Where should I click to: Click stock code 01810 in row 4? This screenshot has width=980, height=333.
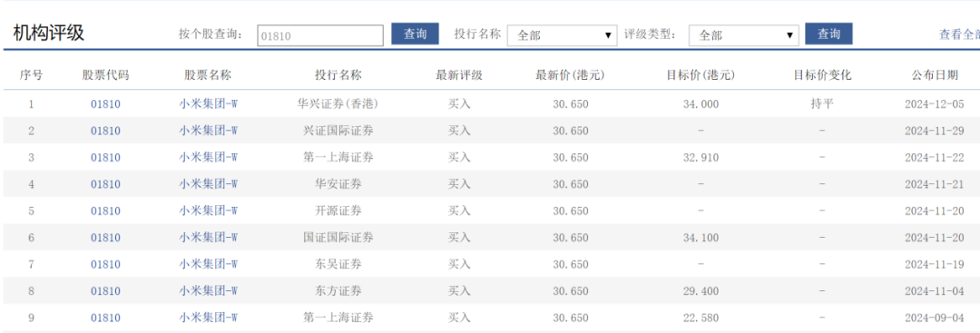point(105,184)
